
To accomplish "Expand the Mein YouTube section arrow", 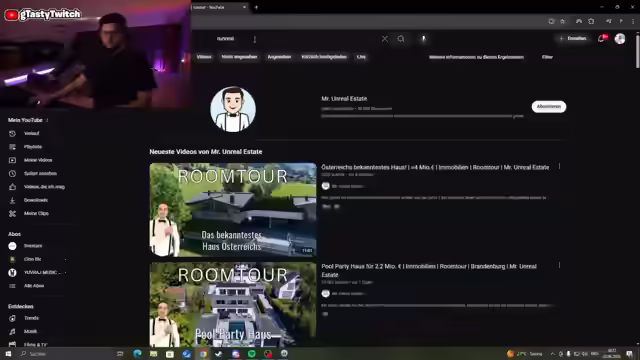I will coord(47,120).
